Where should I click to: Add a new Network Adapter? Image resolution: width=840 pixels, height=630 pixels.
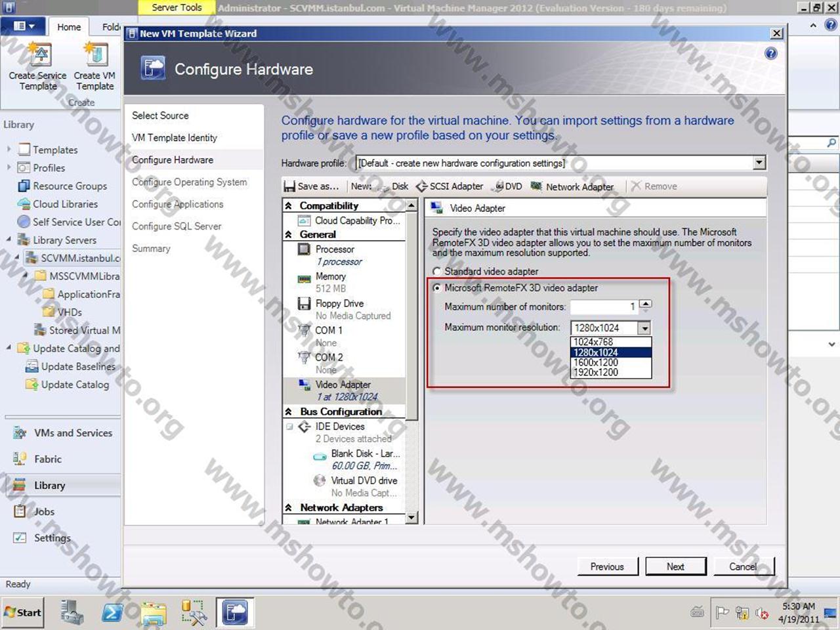coord(572,186)
